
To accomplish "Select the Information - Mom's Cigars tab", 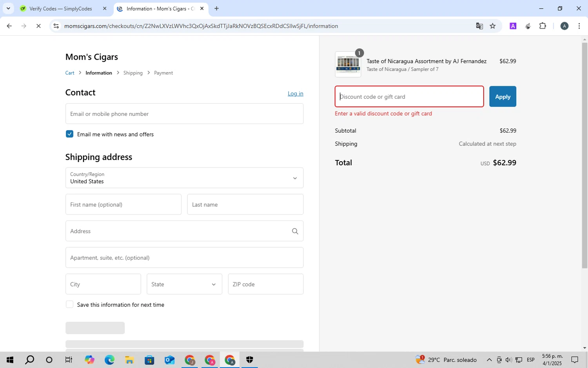I will click(x=161, y=8).
